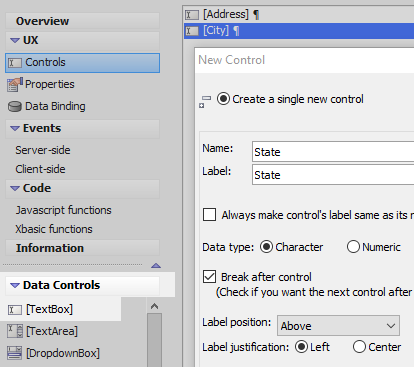The width and height of the screenshot is (414, 367).
Task: Open the Information section
Action: (82, 248)
